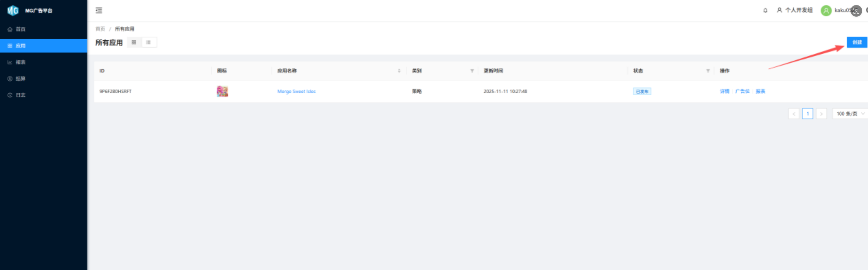The image size is (868, 270).
Task: Click the blue 创建 button
Action: coord(856,42)
